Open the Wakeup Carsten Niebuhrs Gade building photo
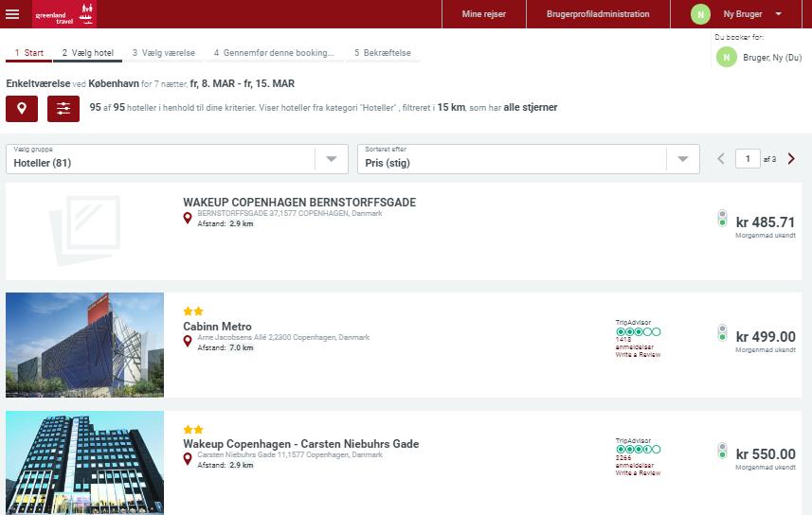The height and width of the screenshot is (515, 812). pyautogui.click(x=84, y=463)
